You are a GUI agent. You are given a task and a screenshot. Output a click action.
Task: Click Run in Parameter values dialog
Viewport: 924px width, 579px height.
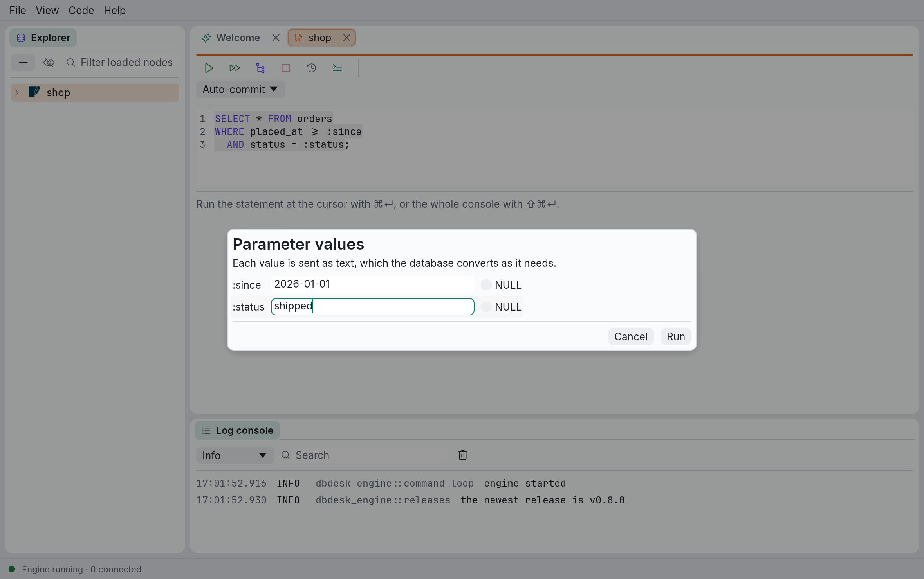point(676,336)
